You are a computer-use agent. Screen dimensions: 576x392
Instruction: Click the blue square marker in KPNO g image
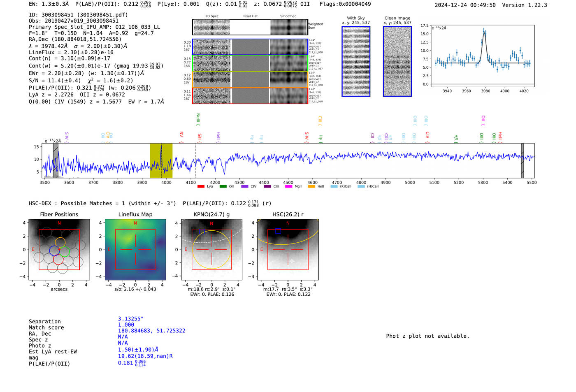coord(202,232)
